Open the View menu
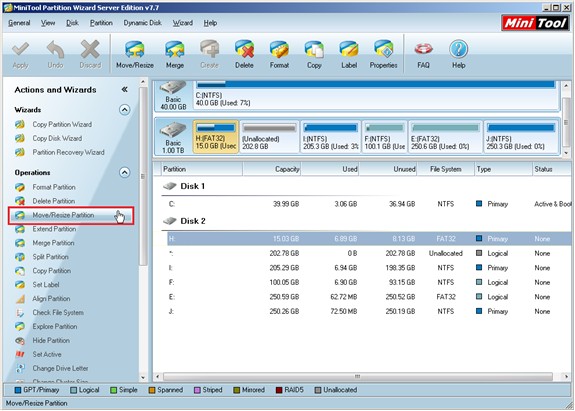The image size is (575, 411). click(x=48, y=23)
